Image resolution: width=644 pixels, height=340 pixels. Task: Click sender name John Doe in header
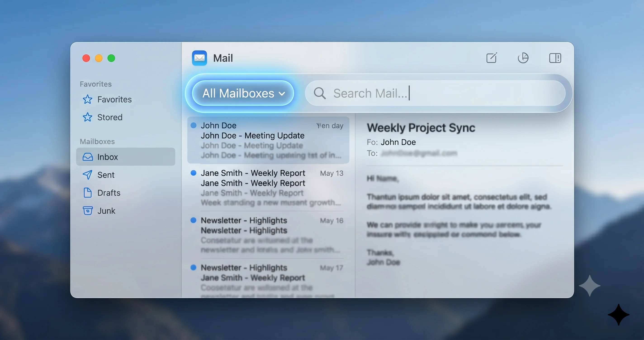pyautogui.click(x=398, y=142)
